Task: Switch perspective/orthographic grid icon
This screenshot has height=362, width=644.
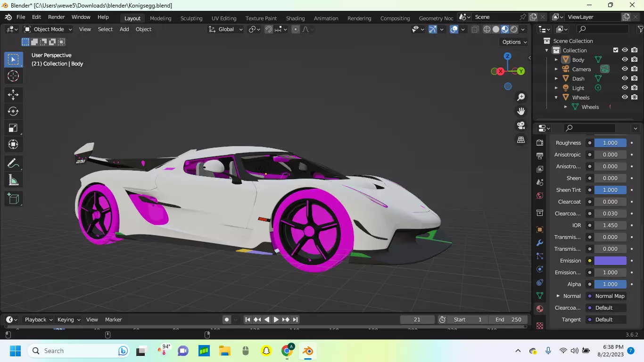Action: click(x=521, y=140)
